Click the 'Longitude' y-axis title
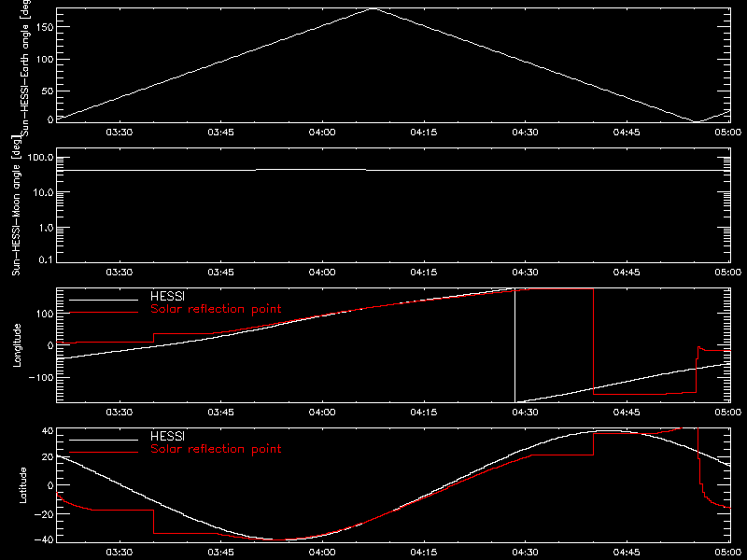This screenshot has width=747, height=560. coord(17,345)
